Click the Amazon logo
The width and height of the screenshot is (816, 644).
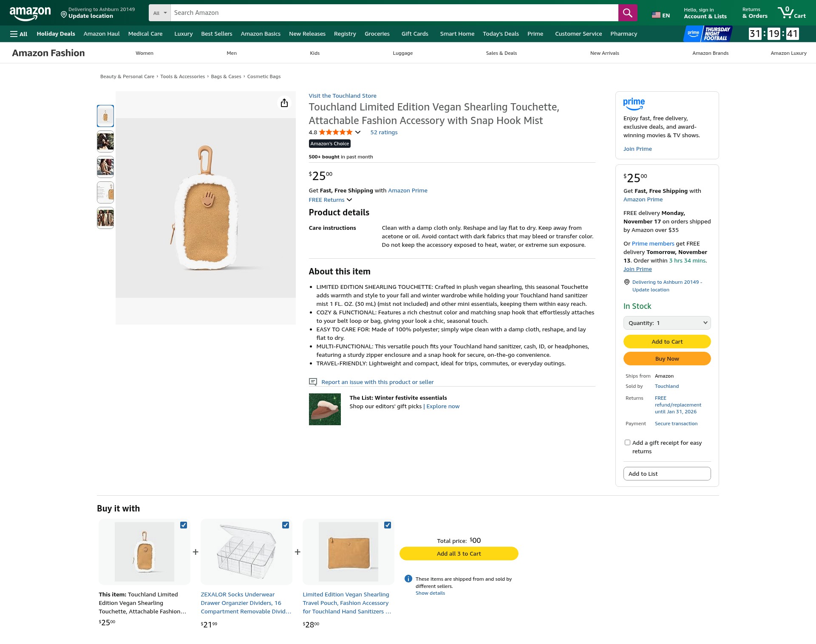click(30, 13)
